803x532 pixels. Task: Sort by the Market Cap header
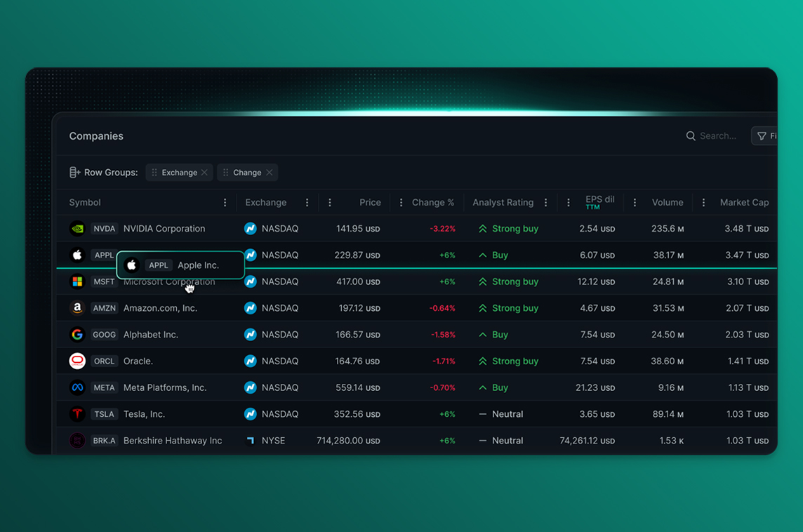(x=744, y=202)
